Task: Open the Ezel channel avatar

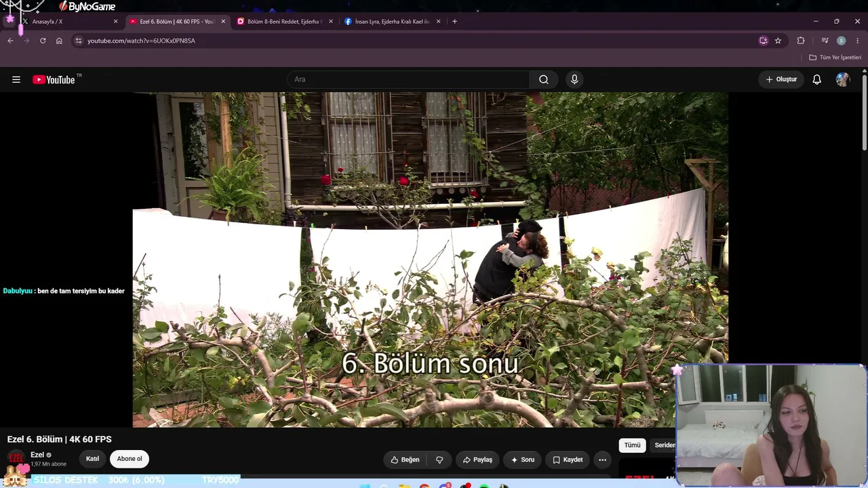Action: 16,459
